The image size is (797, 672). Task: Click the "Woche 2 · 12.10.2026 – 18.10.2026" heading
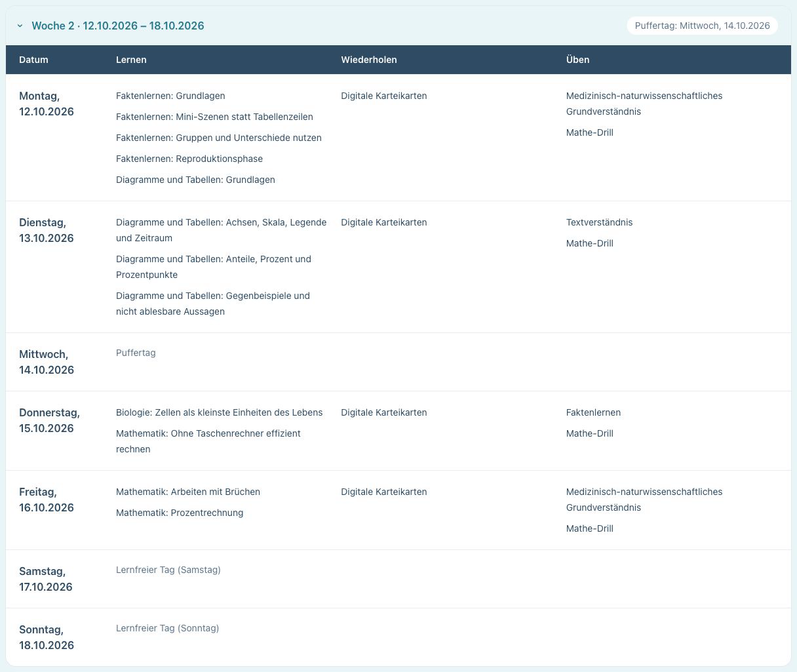(118, 26)
